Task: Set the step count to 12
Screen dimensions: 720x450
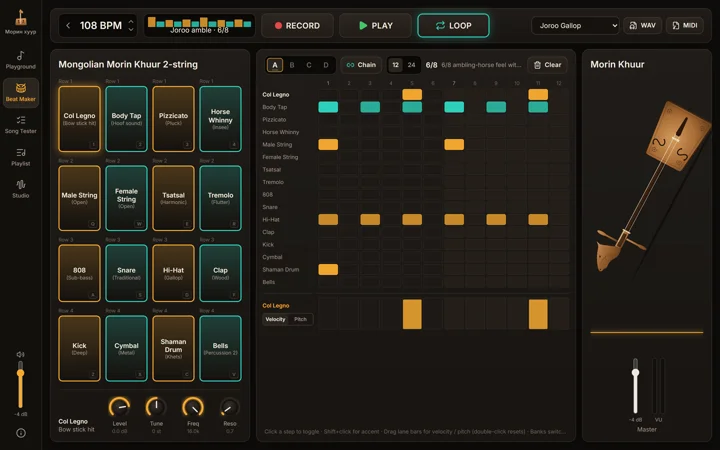Action: click(x=395, y=65)
